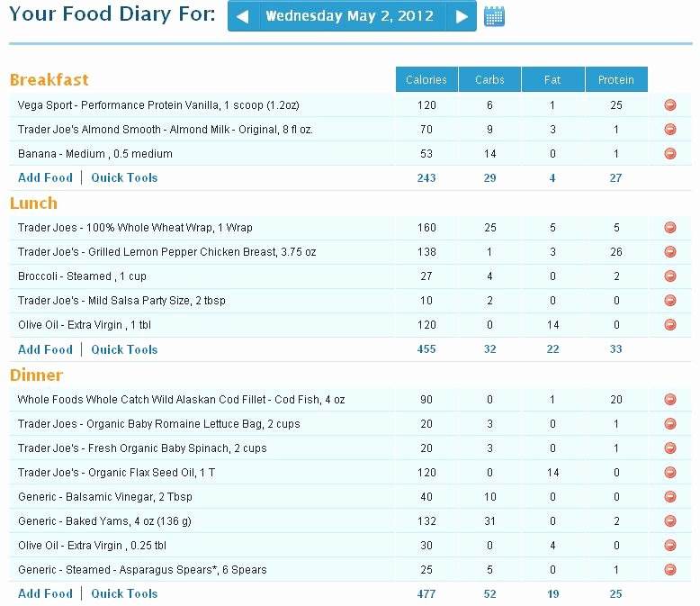Delete Organic Baby Romaine Lettuce Bag entry
This screenshot has height=606, width=700.
click(x=670, y=423)
